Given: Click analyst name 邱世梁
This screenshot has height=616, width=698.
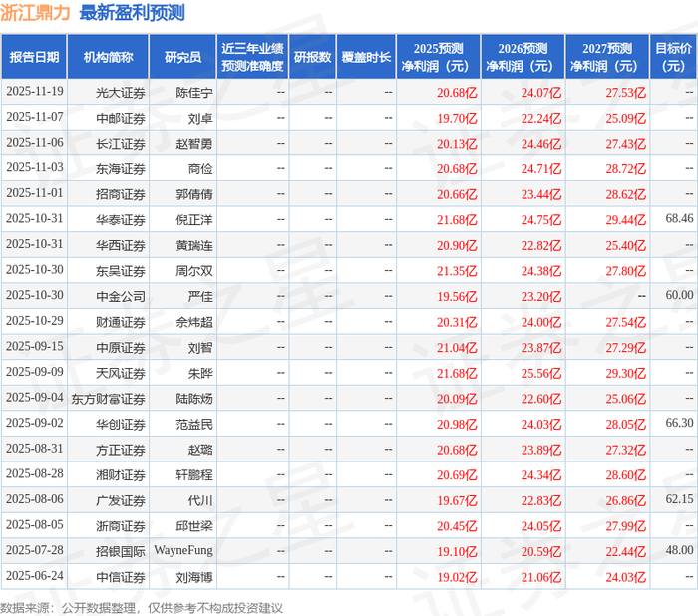Looking at the screenshot, I should pyautogui.click(x=194, y=526).
